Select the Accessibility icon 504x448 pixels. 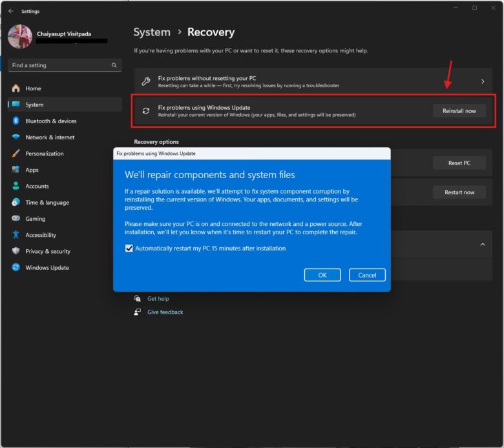click(x=16, y=235)
